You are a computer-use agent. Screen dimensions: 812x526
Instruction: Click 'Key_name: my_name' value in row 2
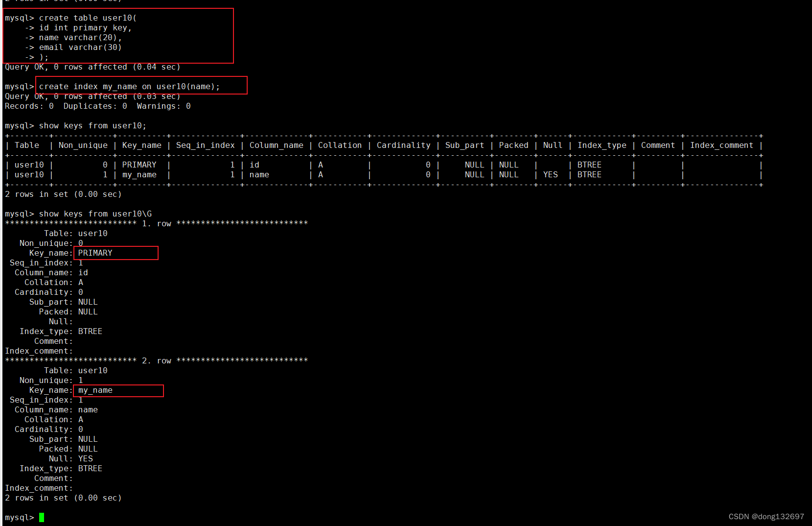pos(95,390)
